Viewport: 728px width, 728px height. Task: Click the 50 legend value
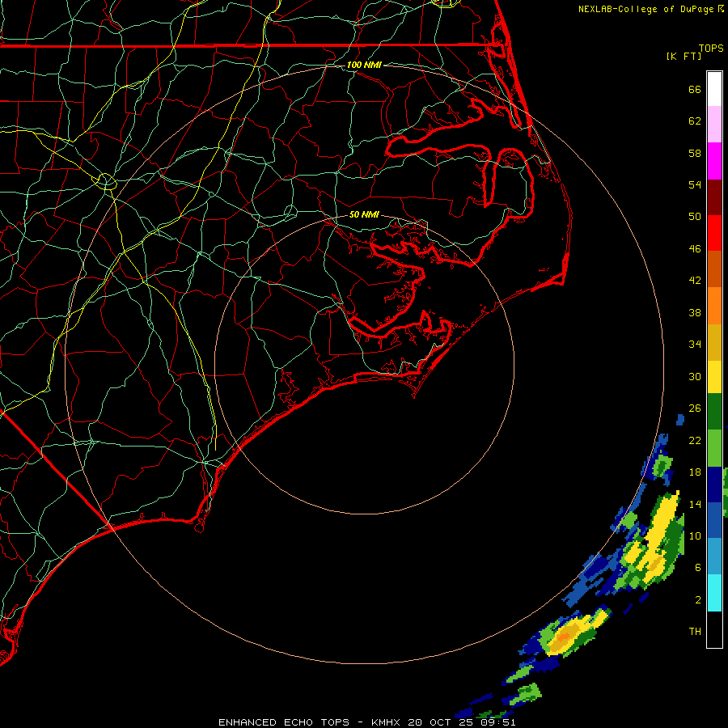pyautogui.click(x=695, y=217)
